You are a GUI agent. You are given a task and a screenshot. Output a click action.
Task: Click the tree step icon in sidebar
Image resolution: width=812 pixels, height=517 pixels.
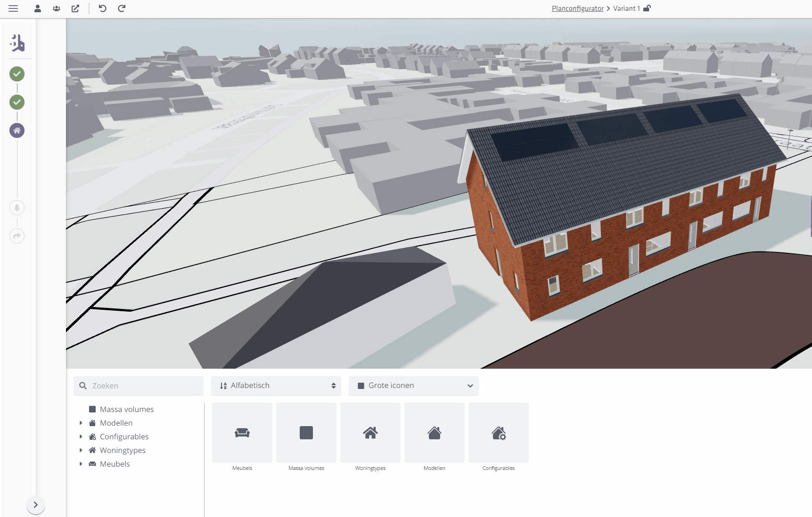tap(17, 208)
